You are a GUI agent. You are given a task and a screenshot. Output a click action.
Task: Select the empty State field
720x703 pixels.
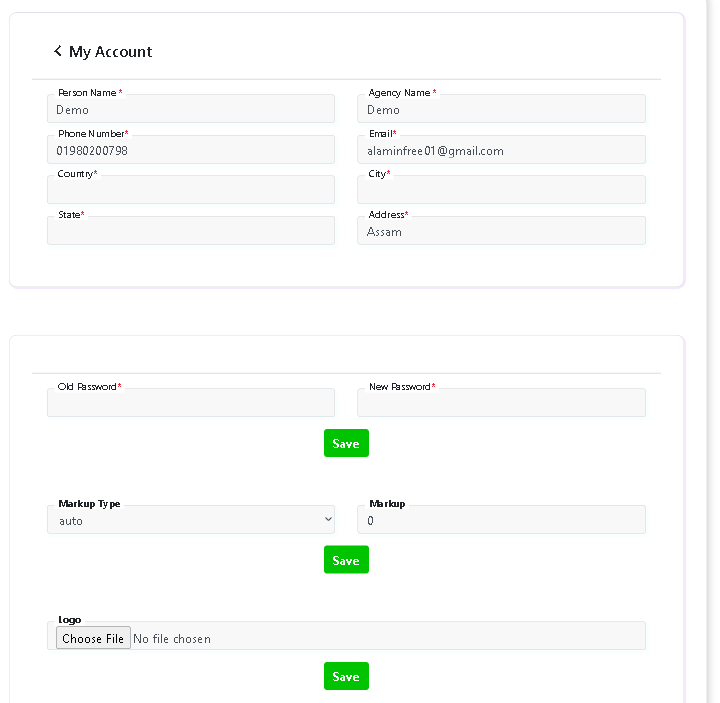click(x=190, y=231)
